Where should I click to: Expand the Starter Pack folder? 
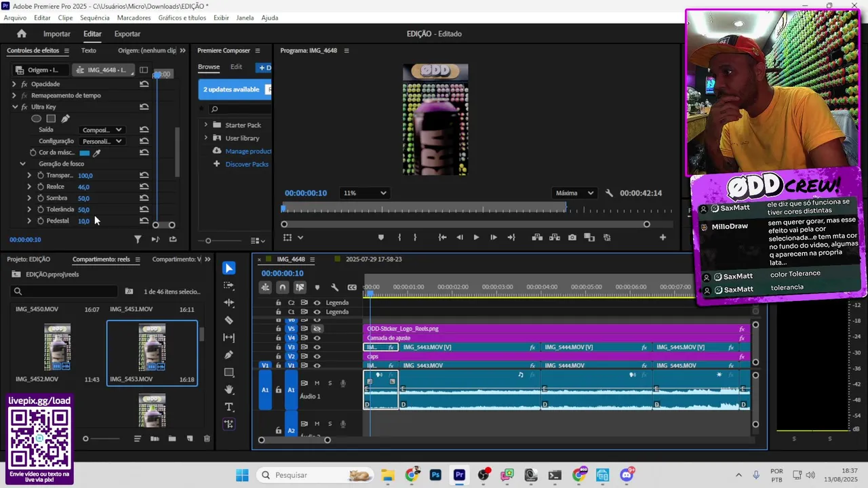pos(205,125)
